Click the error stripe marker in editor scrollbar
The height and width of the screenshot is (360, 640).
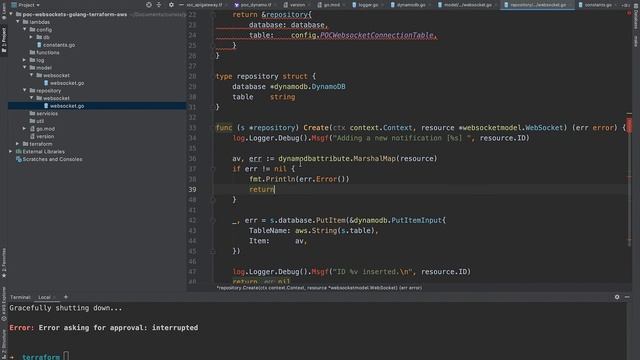tap(629, 126)
